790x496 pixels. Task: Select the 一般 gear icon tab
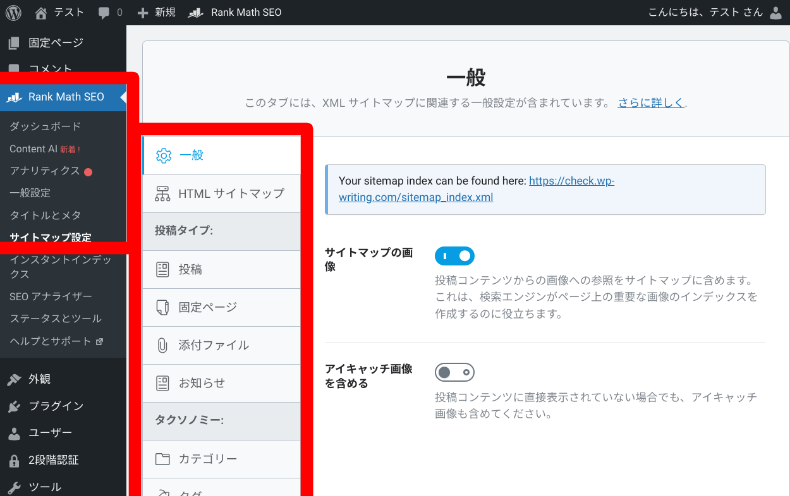(x=165, y=155)
